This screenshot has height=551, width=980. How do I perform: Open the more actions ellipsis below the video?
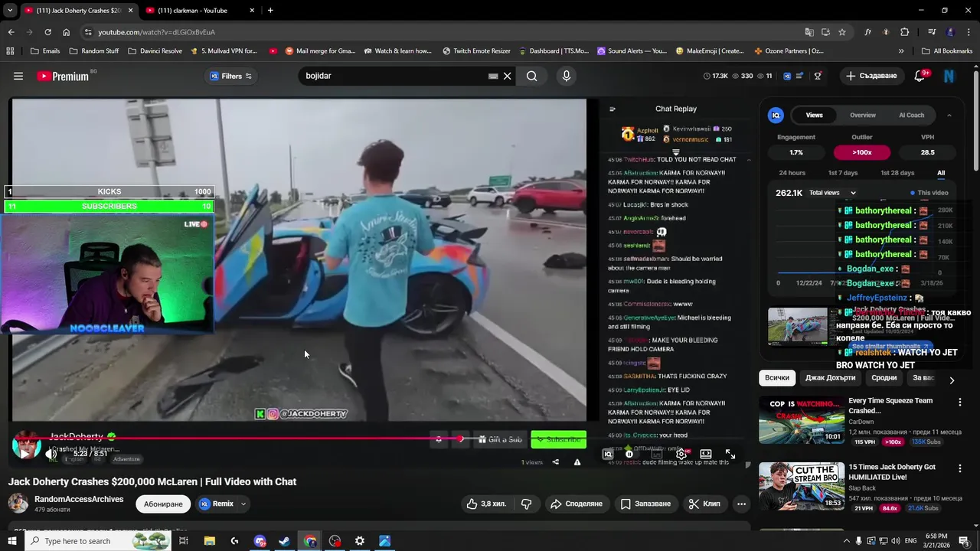pyautogui.click(x=741, y=504)
